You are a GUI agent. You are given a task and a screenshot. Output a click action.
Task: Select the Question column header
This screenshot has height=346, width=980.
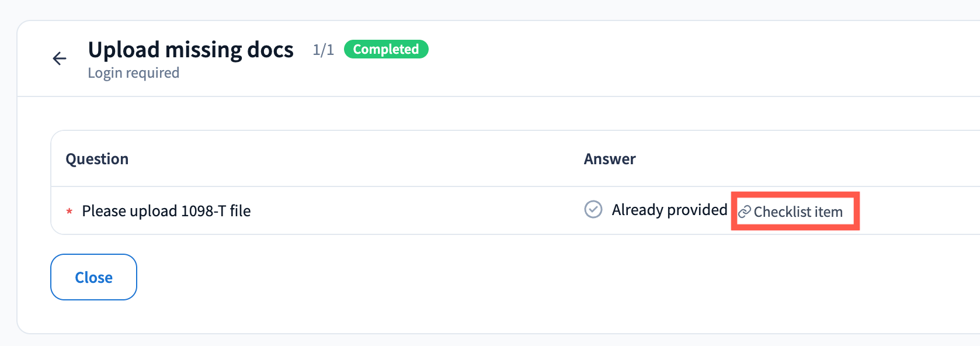click(97, 159)
